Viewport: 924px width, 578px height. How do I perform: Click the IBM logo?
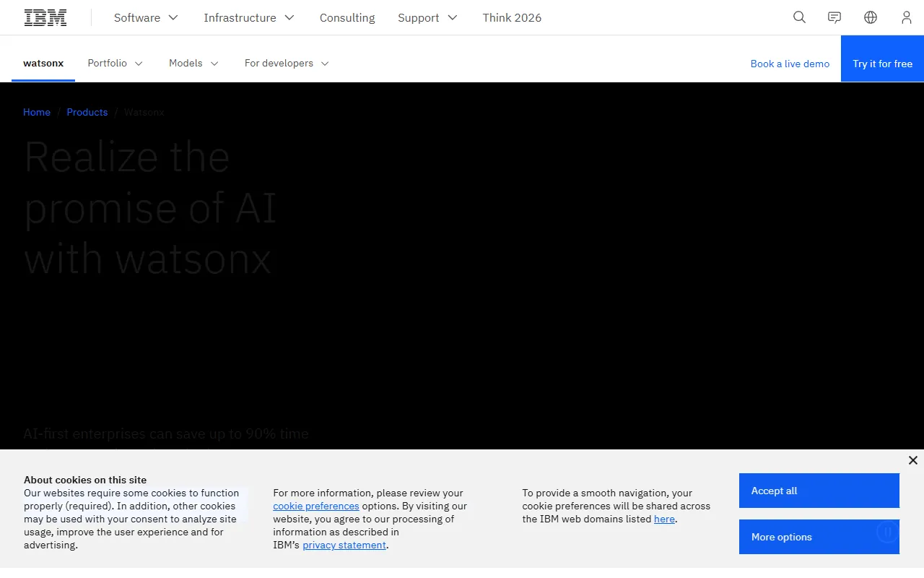[45, 18]
